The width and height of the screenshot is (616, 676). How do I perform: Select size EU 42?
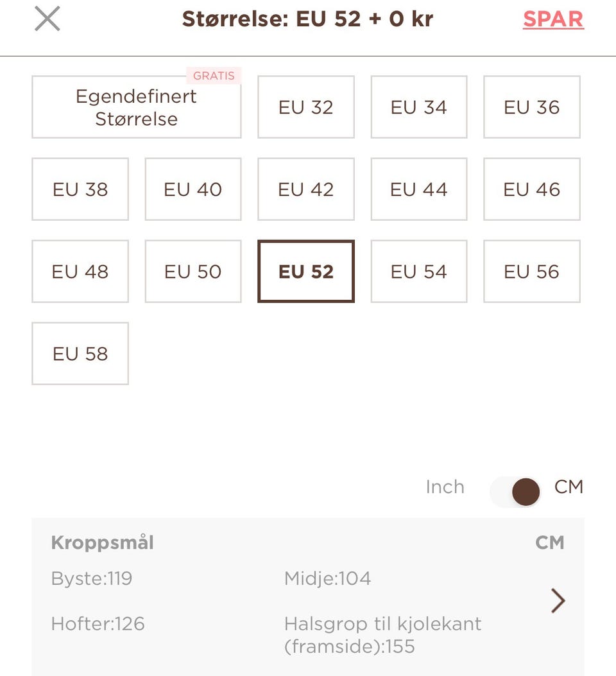coord(306,189)
